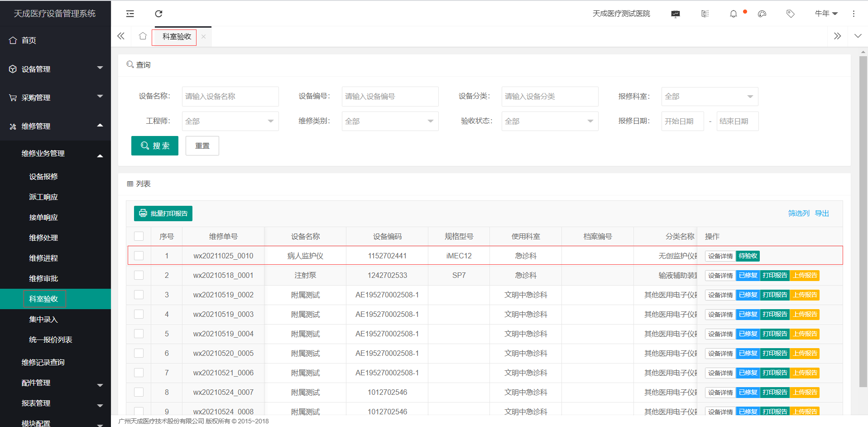Check row wx20210519_0004 checkbox
Screen dimensions: 868x427
tap(139, 334)
